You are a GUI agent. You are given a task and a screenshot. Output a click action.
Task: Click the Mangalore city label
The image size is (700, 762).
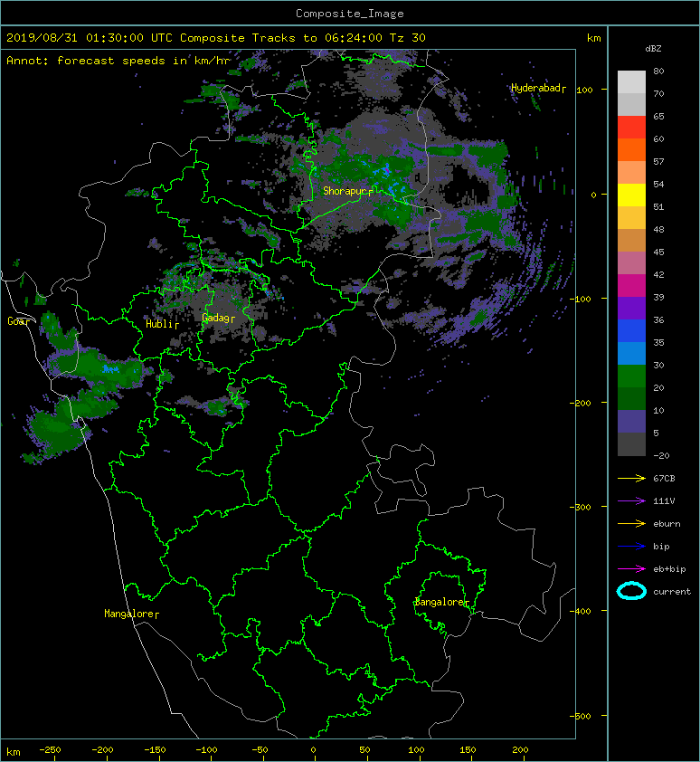[x=129, y=614]
